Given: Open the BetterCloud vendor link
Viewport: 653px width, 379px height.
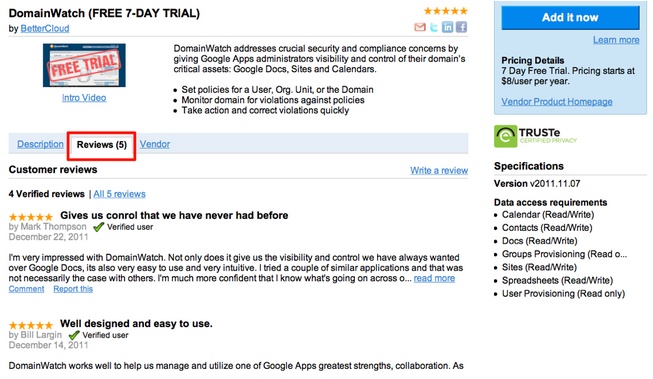Looking at the screenshot, I should tap(45, 28).
